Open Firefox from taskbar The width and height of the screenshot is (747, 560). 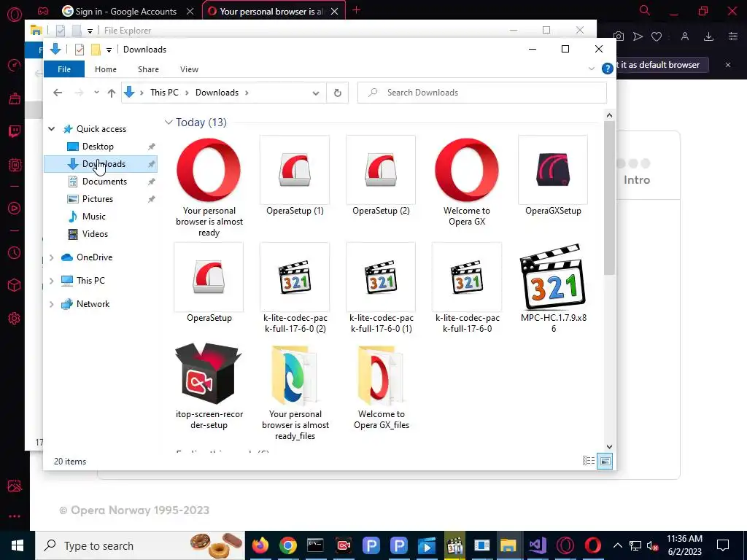[260, 545]
